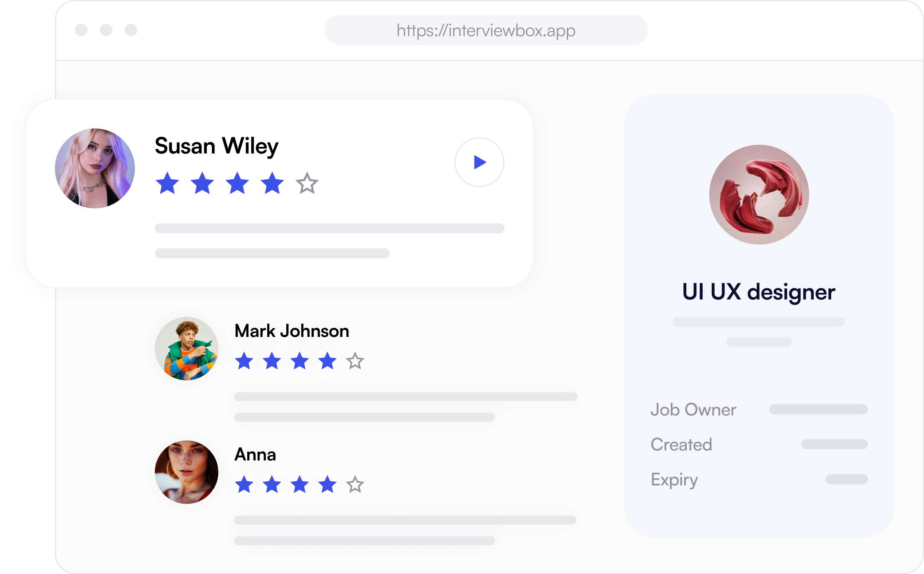
Task: Set Mark Johnson's rating to five stars
Action: (x=355, y=361)
